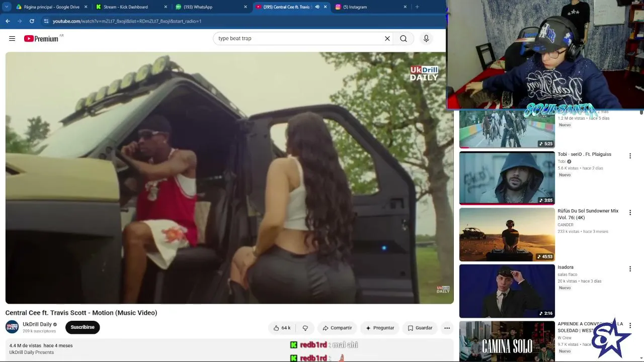The height and width of the screenshot is (362, 644).
Task: Open the 5:25 duration video thumbnail
Action: click(x=507, y=129)
